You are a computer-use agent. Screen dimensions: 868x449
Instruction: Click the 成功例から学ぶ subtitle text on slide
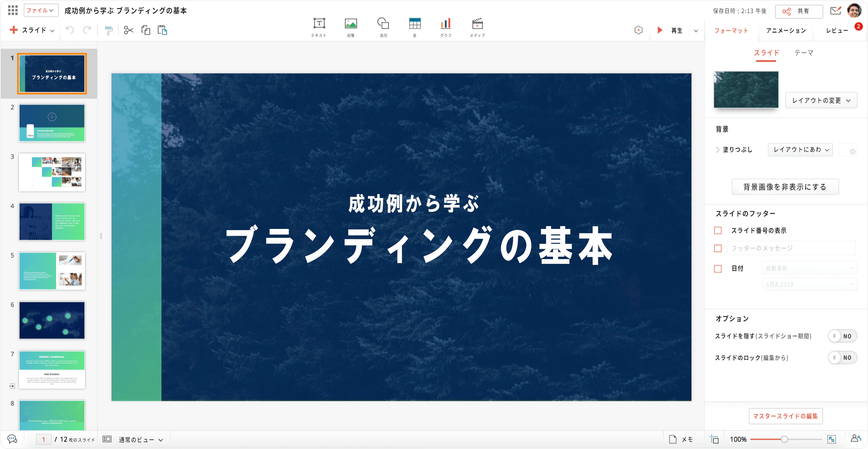click(x=414, y=204)
